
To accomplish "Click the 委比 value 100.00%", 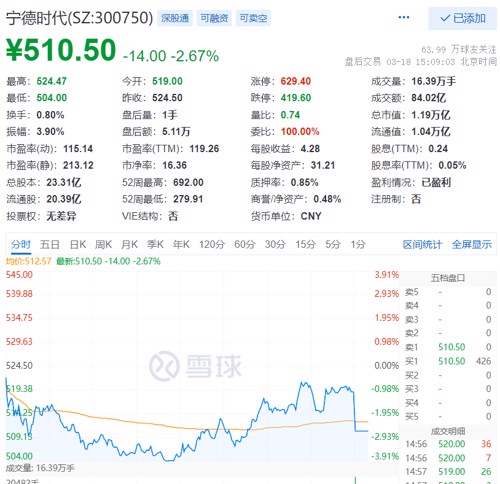I will pos(300,131).
